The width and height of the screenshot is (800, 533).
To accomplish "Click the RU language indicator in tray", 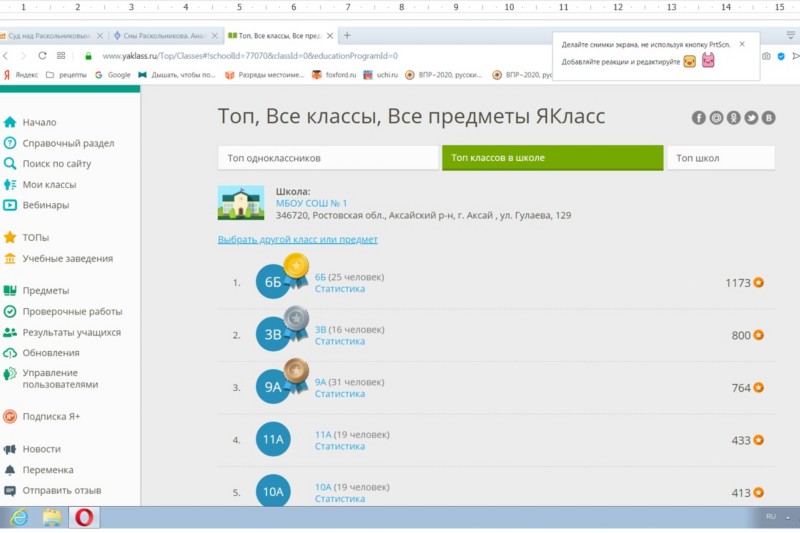I will coord(771,517).
